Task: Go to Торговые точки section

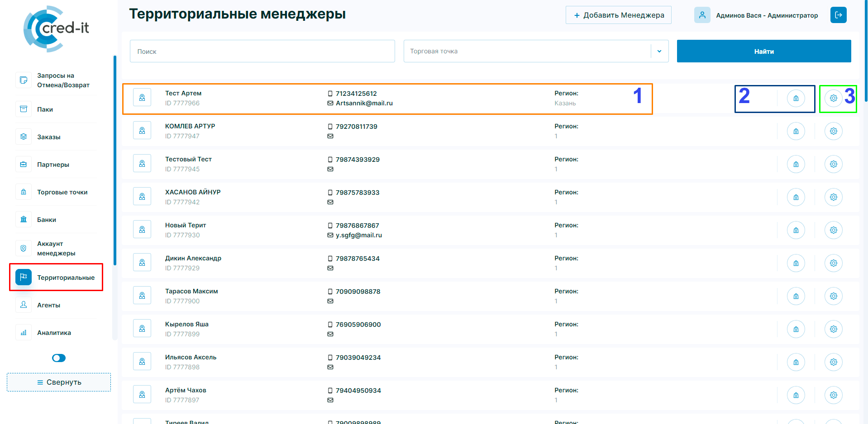Action: point(62,192)
